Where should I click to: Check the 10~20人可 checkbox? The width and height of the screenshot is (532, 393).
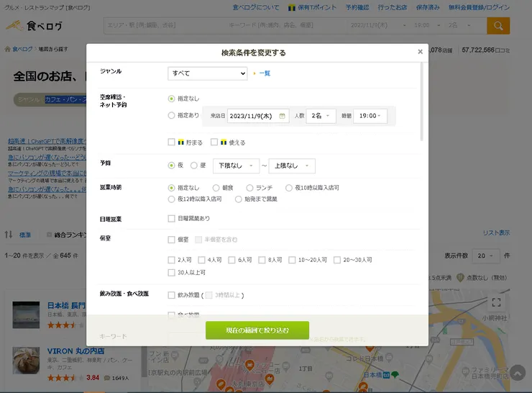pyautogui.click(x=292, y=260)
